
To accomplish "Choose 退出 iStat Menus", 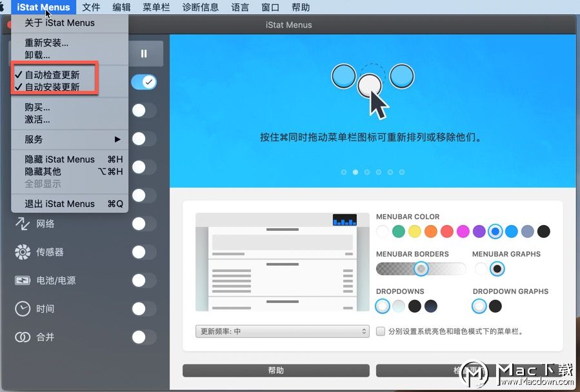I will pos(70,204).
